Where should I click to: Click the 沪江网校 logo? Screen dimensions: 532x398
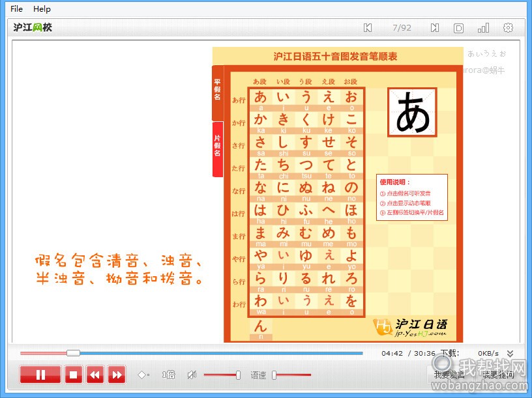[33, 27]
